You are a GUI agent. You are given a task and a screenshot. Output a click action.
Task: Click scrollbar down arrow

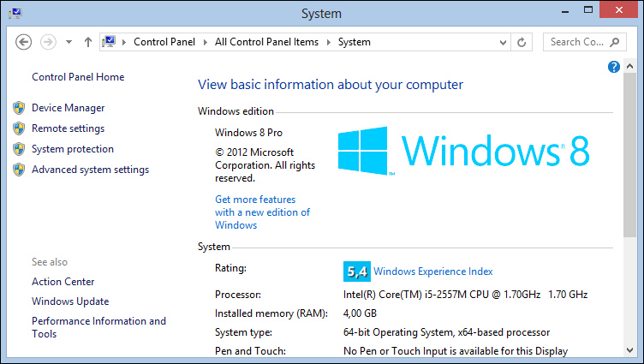[629, 350]
